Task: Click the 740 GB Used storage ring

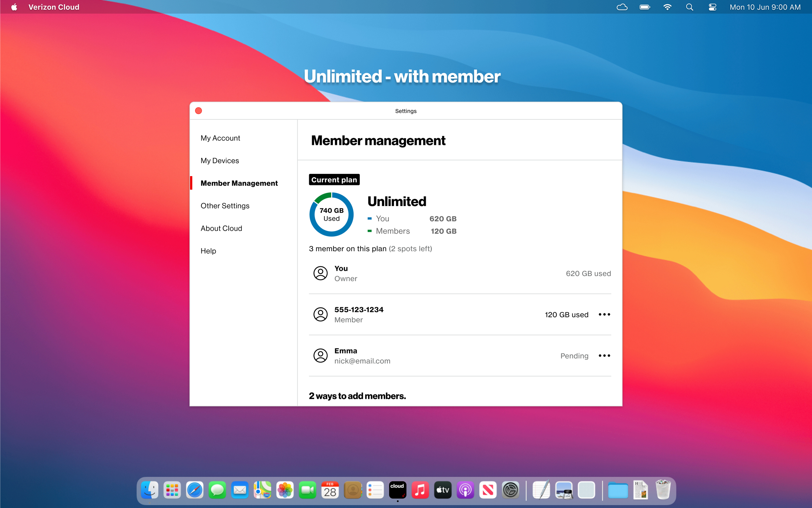Action: pyautogui.click(x=331, y=215)
